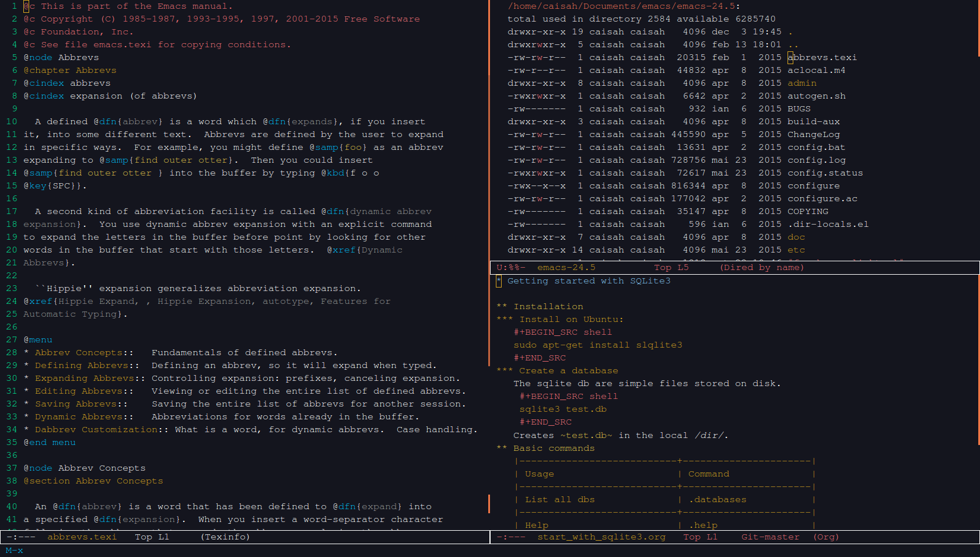
Task: Click the COPYING file entry
Action: coord(807,212)
